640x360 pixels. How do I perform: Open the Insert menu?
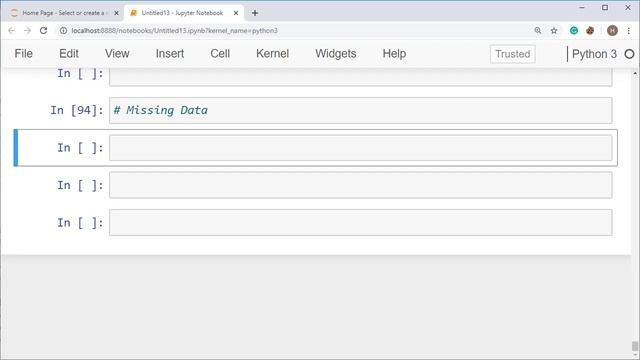click(170, 53)
